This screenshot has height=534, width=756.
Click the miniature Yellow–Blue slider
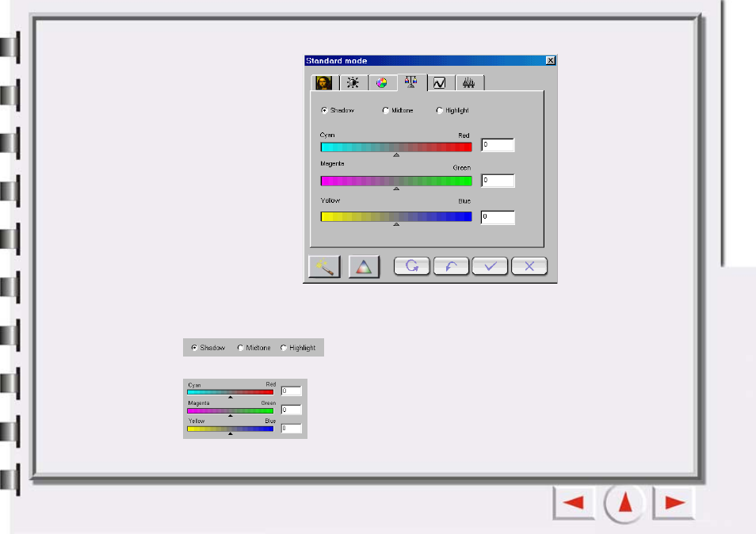(231, 429)
